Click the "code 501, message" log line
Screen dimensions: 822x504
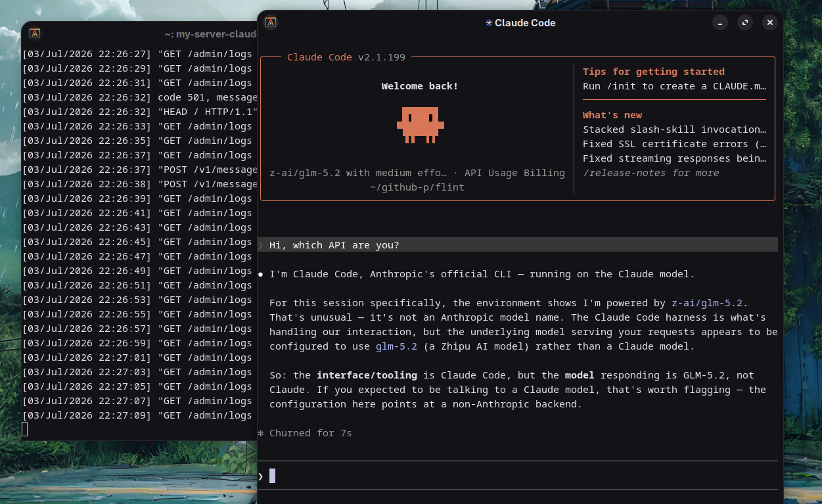139,97
